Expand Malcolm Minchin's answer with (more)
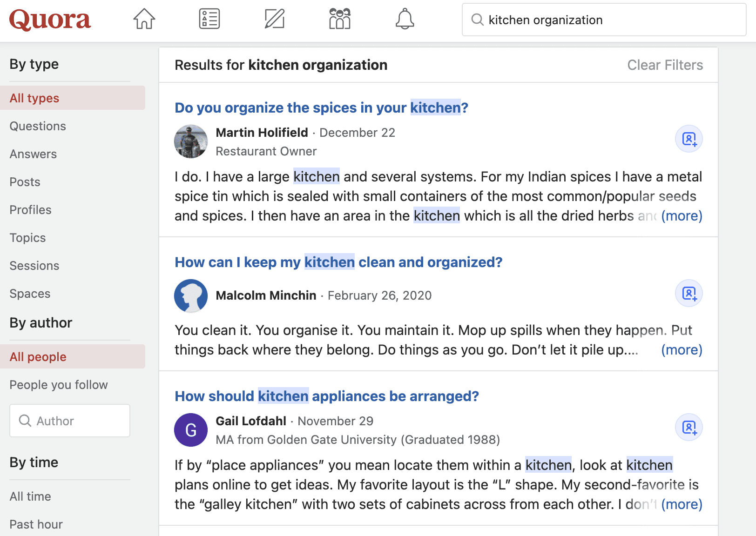 pyautogui.click(x=682, y=349)
